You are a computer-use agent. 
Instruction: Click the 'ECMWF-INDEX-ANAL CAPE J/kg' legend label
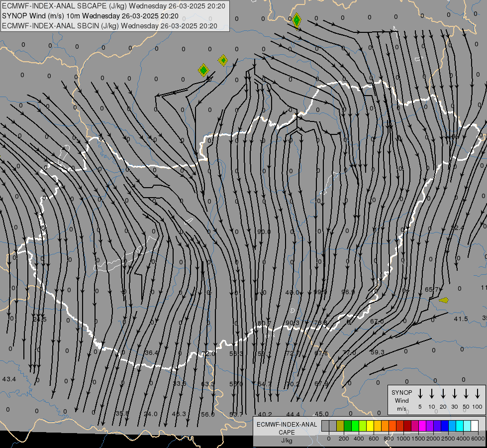point(287,432)
